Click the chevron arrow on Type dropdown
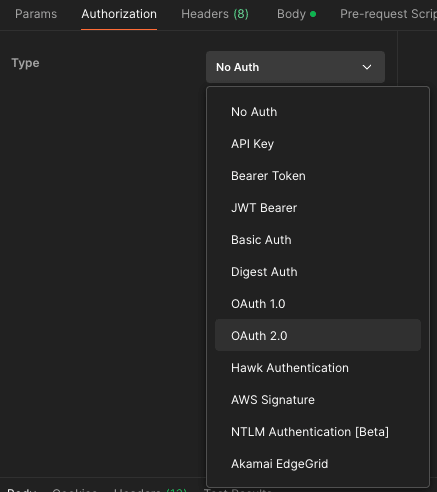Viewport: 437px width, 492px height. point(367,67)
